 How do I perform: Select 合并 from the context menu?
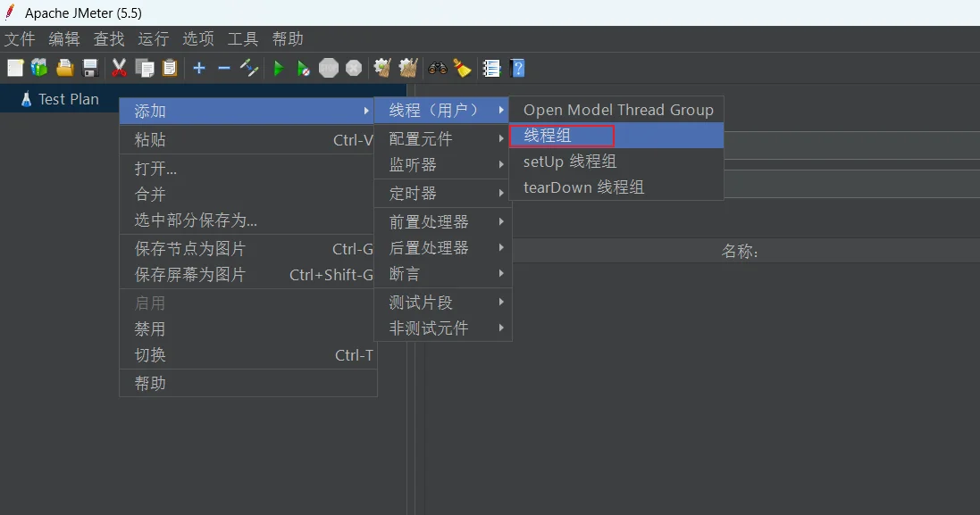click(x=248, y=195)
